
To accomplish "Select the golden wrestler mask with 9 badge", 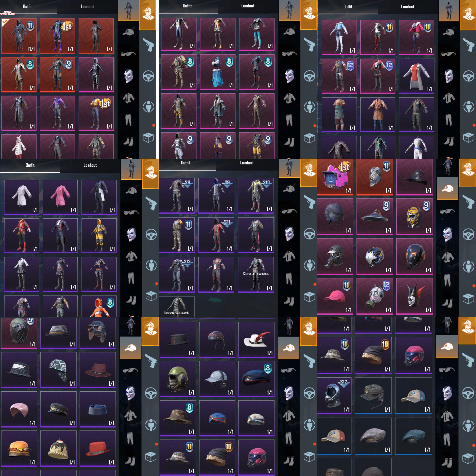I will coord(414,217).
